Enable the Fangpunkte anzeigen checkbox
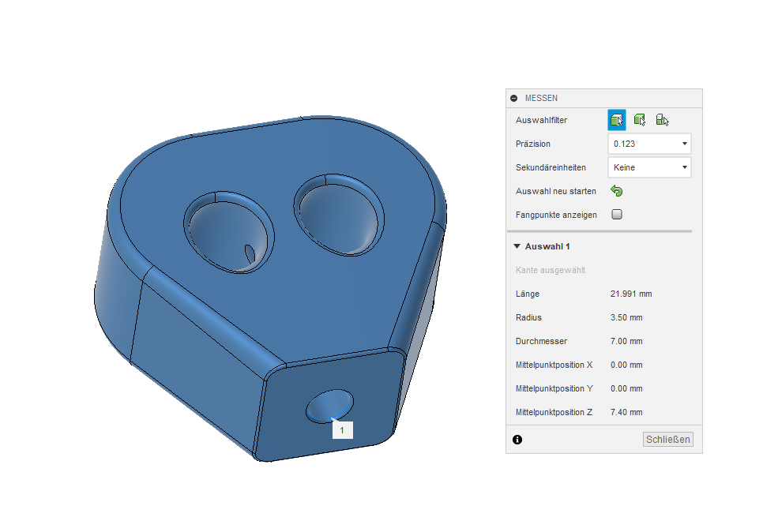 point(617,215)
